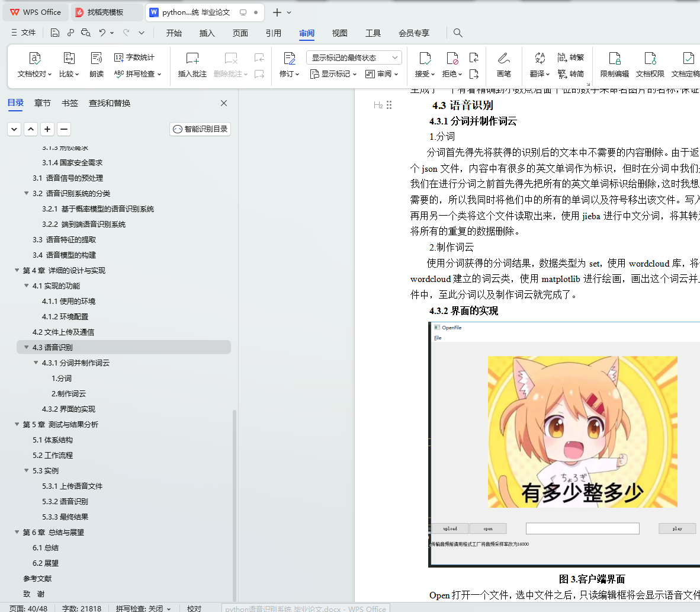
Task: Collapse the 第6章 总结与展望 node
Action: [17, 532]
